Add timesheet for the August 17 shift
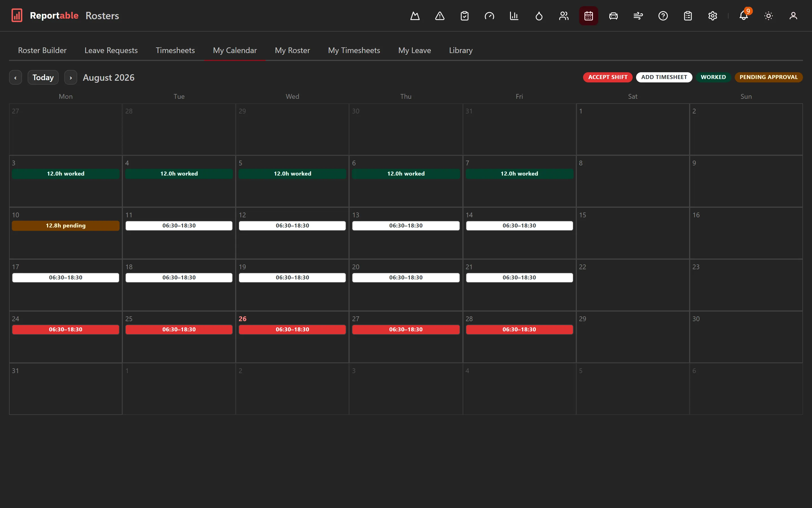 (66, 277)
